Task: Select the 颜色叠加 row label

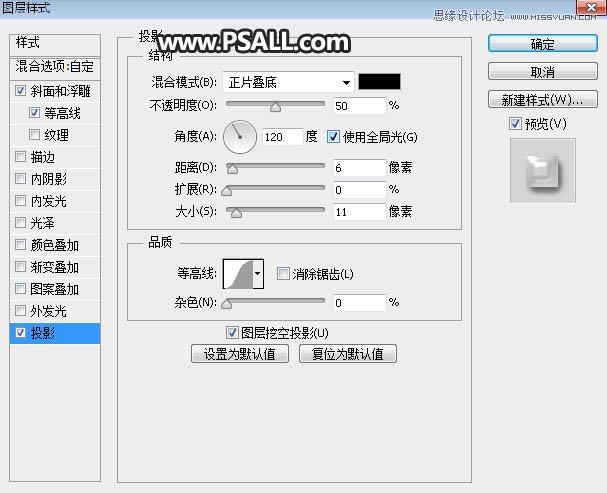Action: [x=55, y=245]
